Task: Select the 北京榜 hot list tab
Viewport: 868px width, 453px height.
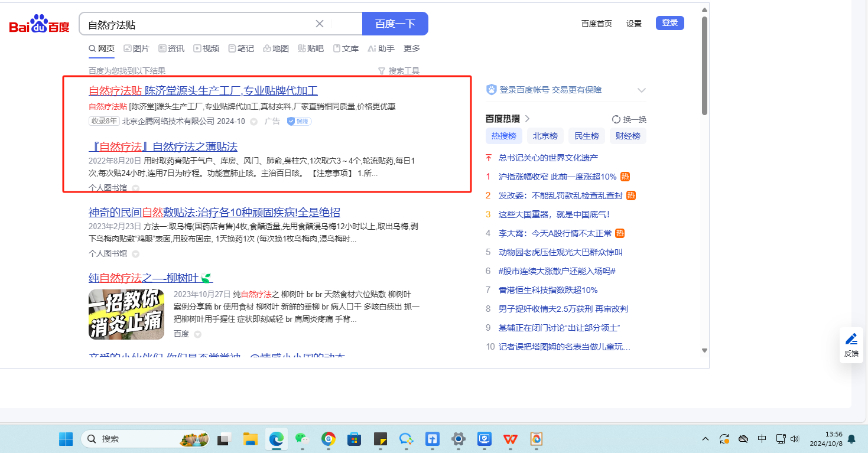Action: pos(545,136)
